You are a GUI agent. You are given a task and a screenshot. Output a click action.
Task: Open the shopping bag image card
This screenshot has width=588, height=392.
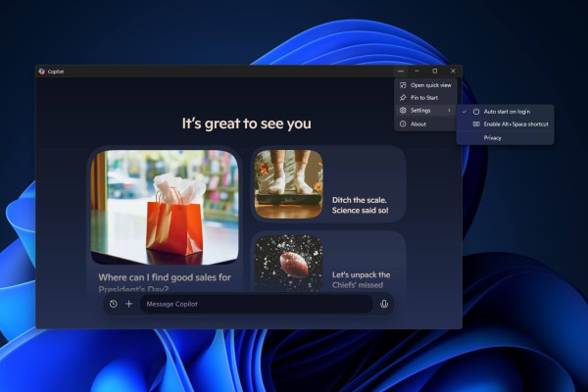[165, 208]
